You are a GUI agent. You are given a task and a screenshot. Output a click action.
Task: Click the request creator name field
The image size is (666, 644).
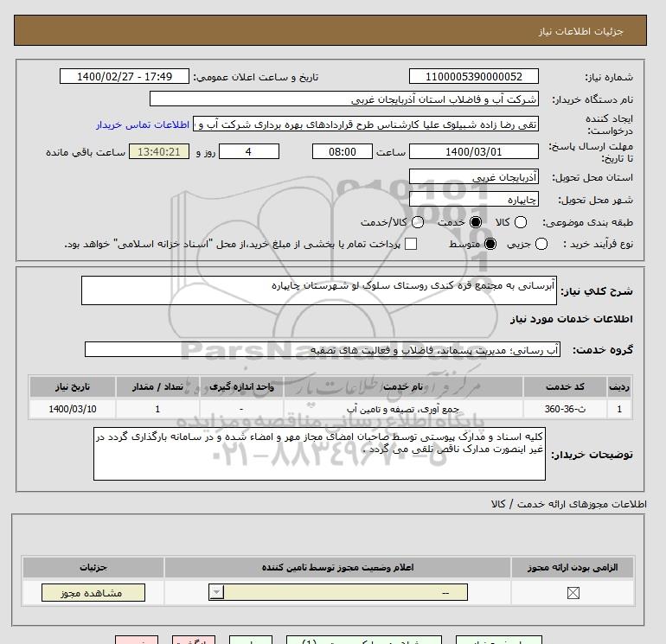366,124
